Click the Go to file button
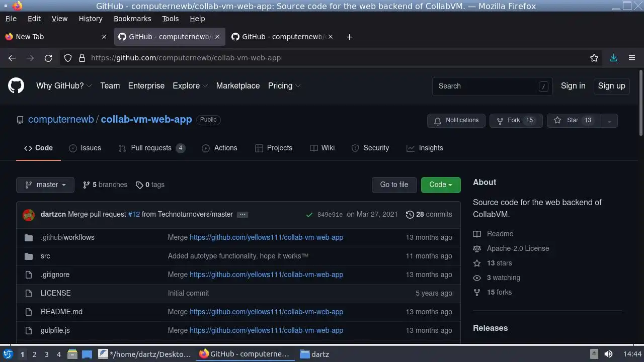The width and height of the screenshot is (644, 362). pos(394,185)
